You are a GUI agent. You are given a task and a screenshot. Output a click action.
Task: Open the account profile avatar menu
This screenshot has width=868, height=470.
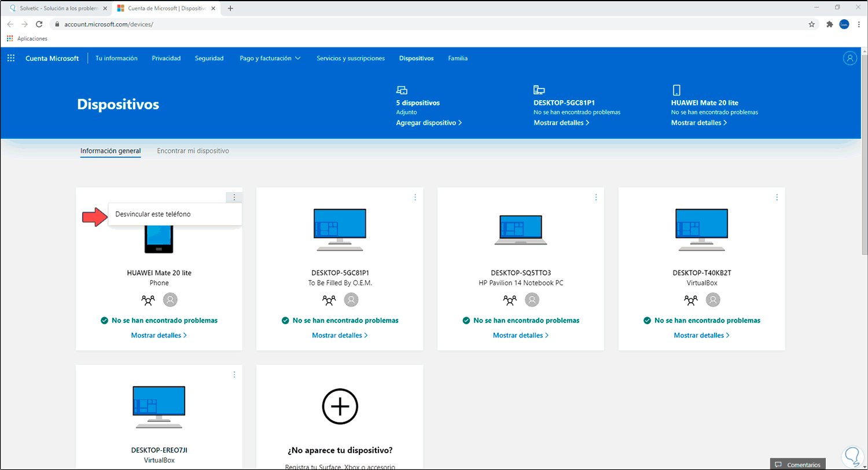[x=849, y=58]
